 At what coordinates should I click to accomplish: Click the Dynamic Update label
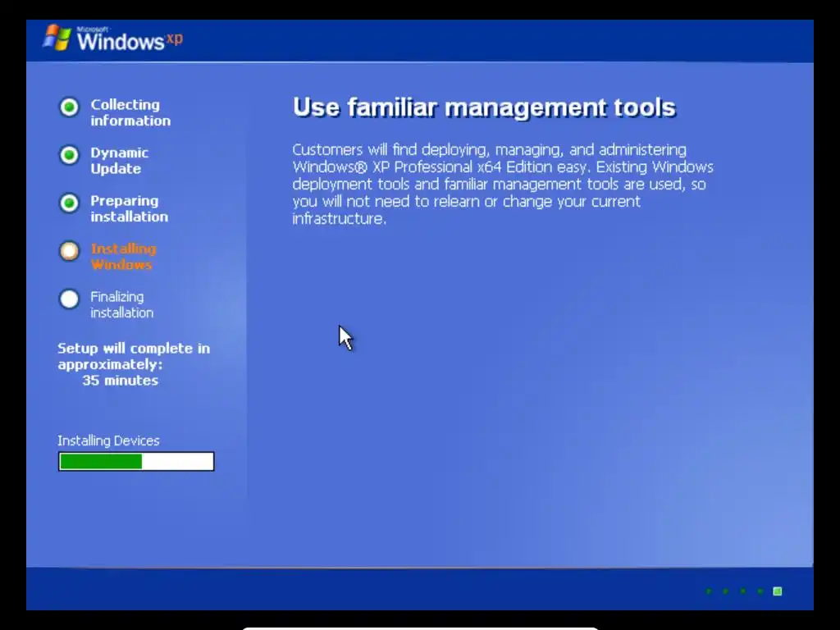119,161
